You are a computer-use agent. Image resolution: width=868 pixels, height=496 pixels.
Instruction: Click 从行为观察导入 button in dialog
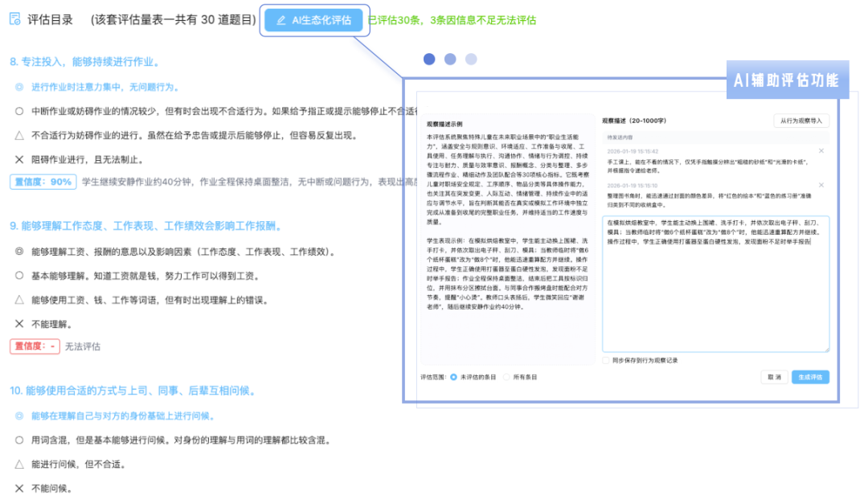(801, 121)
